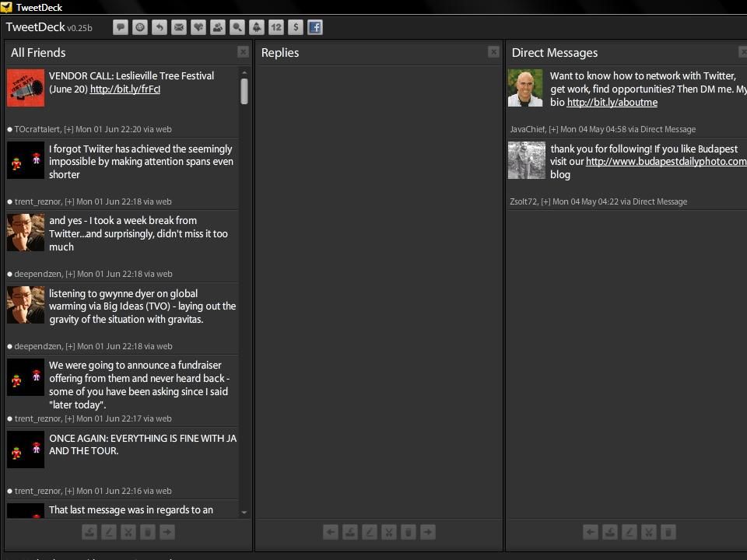This screenshot has width=747, height=560.
Task: Expand [+] on deependzen global warming tweet
Action: [x=71, y=347]
